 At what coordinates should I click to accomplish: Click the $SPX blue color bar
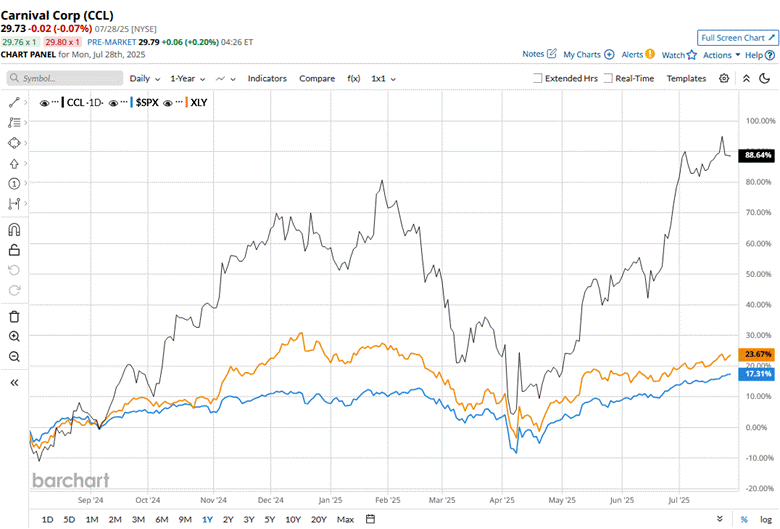(x=131, y=103)
